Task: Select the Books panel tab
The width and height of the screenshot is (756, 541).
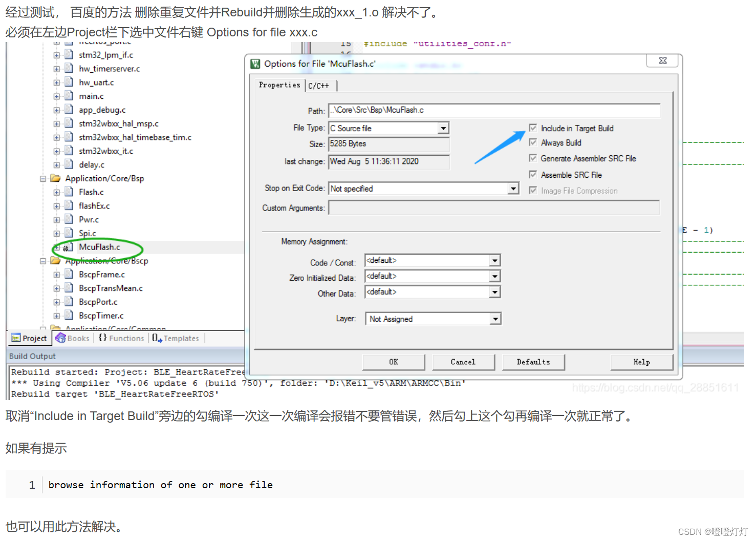Action: 73,338
